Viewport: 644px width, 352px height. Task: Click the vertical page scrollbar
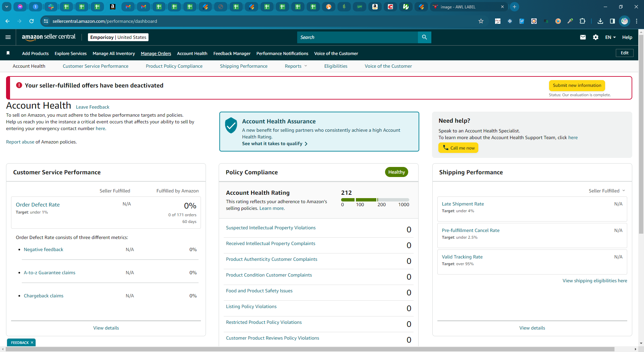coord(641,134)
